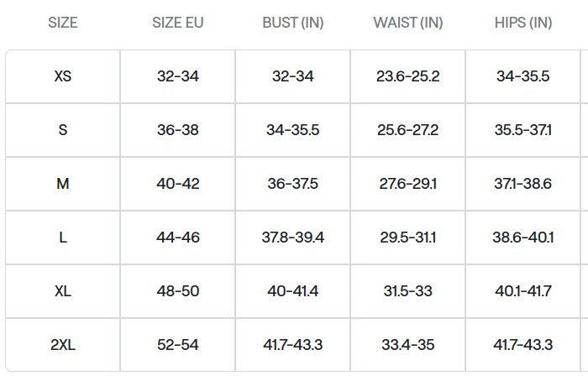The height and width of the screenshot is (376, 588).
Task: Select the L size row label
Action: (63, 238)
